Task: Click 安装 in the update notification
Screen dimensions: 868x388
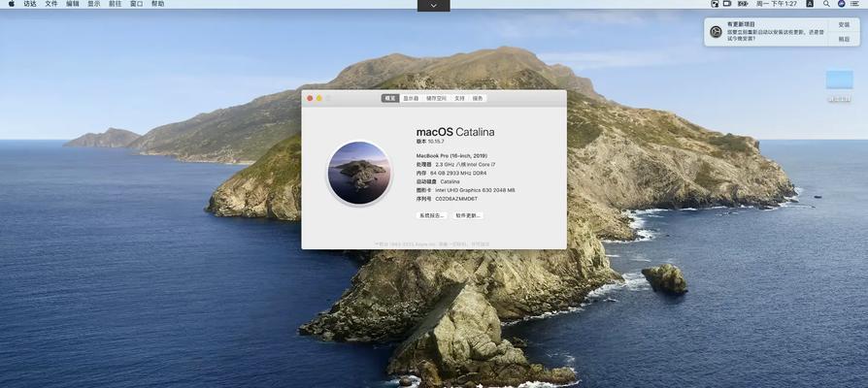Action: click(x=844, y=25)
